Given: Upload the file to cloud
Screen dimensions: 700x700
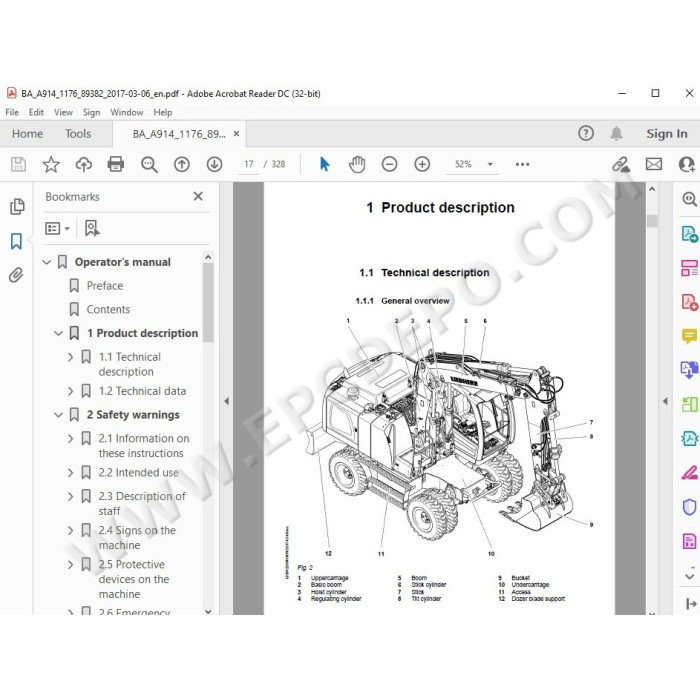Looking at the screenshot, I should (x=83, y=164).
